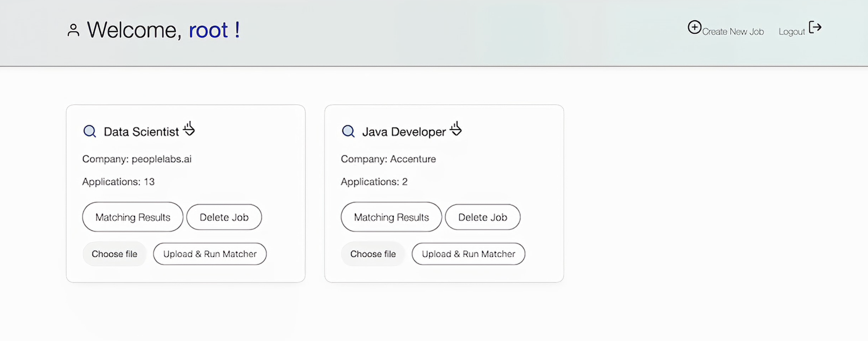Click the pointer icon after Java Developer title
The width and height of the screenshot is (868, 341).
455,129
